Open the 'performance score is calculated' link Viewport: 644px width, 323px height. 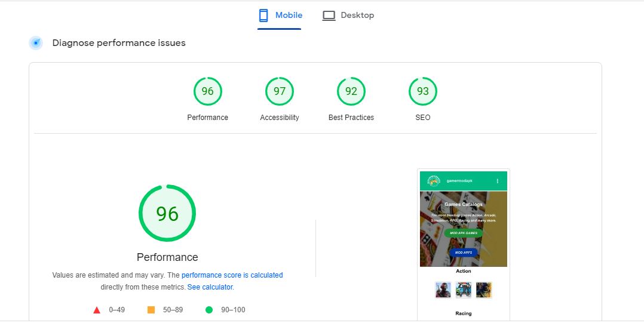tap(232, 275)
